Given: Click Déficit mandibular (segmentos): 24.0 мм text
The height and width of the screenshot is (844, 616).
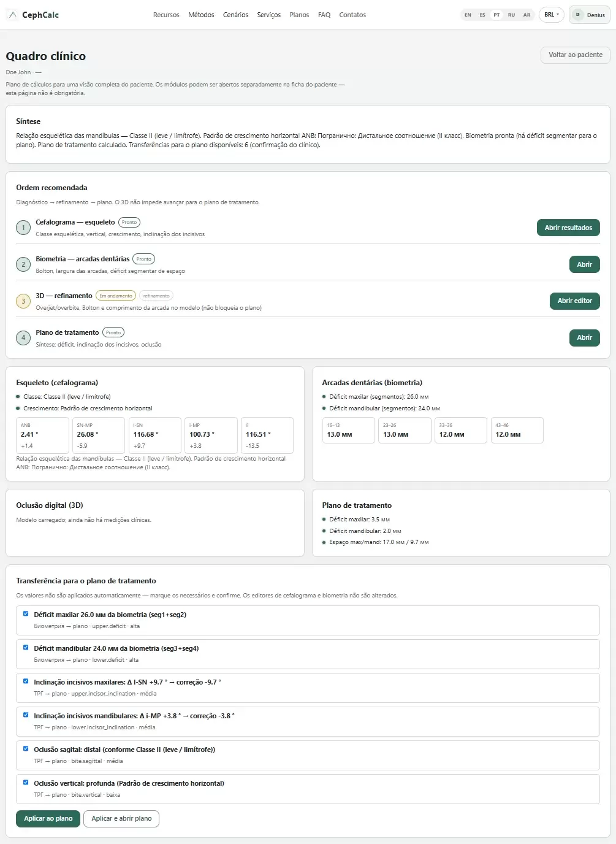Looking at the screenshot, I should tap(384, 409).
